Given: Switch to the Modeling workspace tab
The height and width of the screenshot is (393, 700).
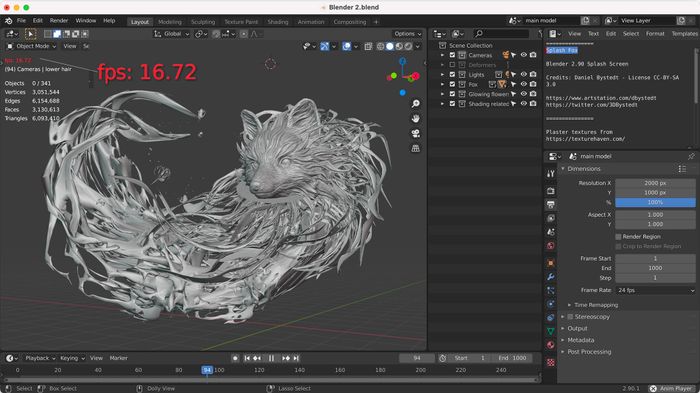Looking at the screenshot, I should point(170,22).
